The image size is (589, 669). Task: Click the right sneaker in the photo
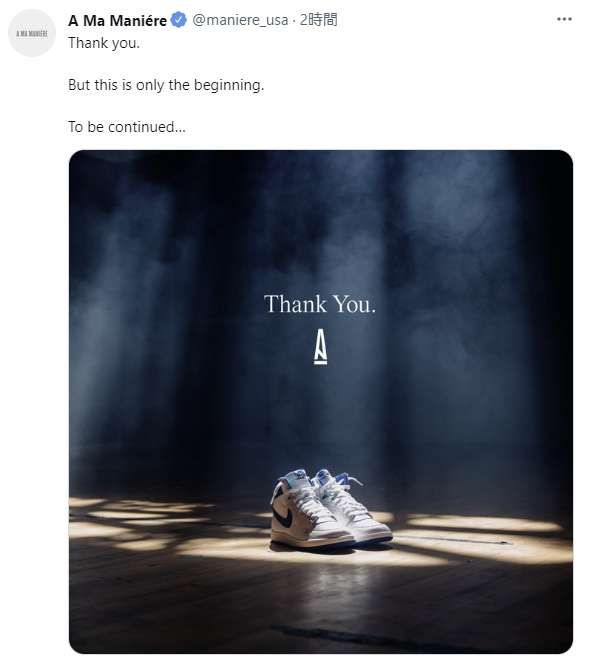point(353,508)
